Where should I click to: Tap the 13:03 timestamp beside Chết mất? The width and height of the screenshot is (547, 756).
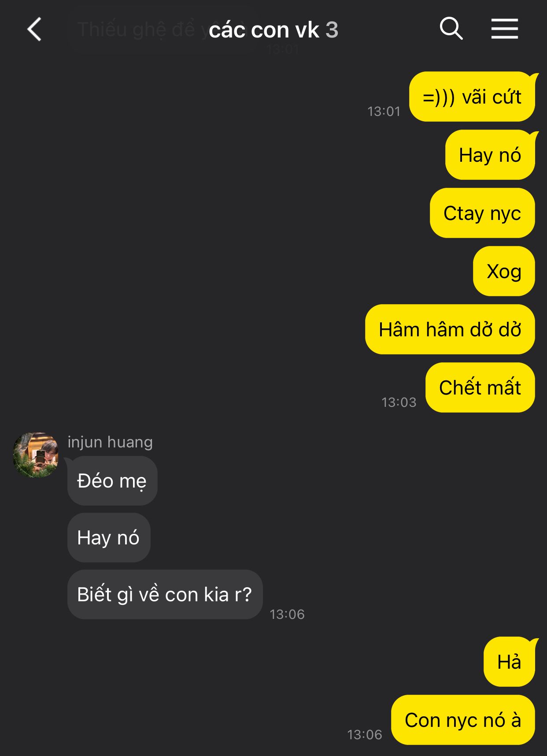399,402
